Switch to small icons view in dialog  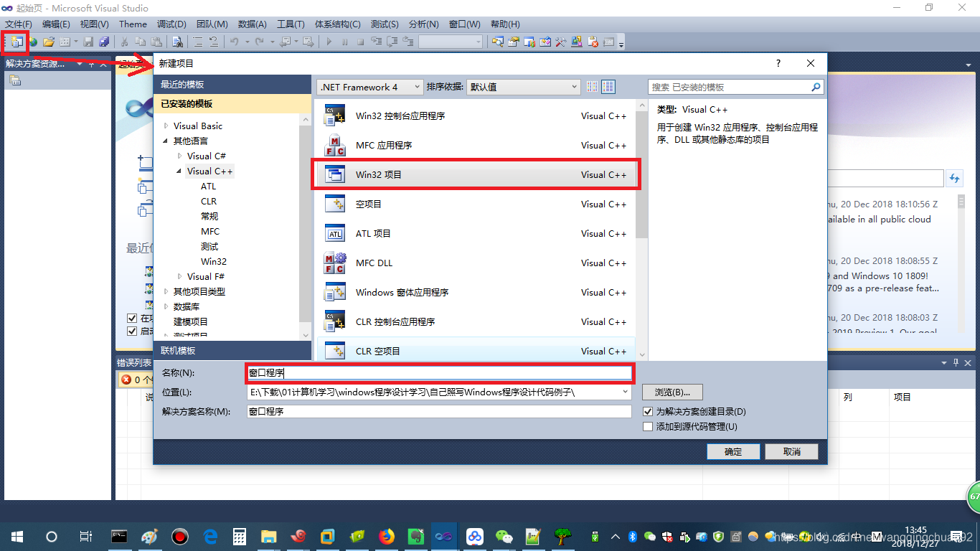(592, 87)
